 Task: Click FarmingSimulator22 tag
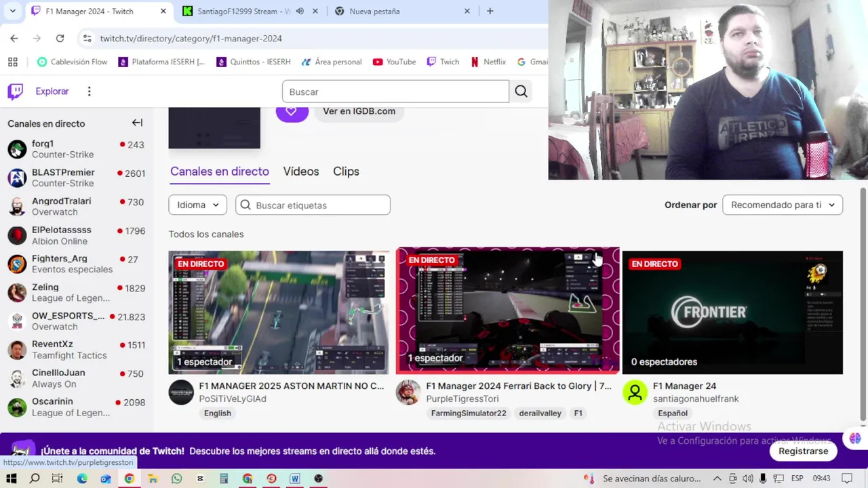pyautogui.click(x=469, y=413)
